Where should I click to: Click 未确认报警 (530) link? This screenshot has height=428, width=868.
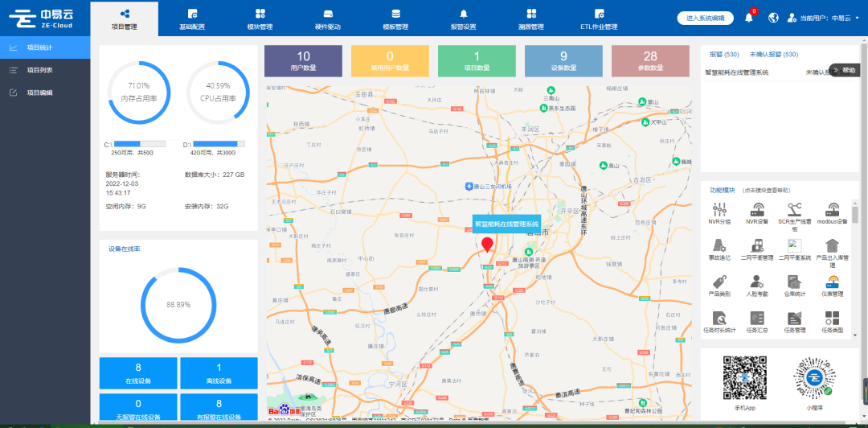coord(774,55)
